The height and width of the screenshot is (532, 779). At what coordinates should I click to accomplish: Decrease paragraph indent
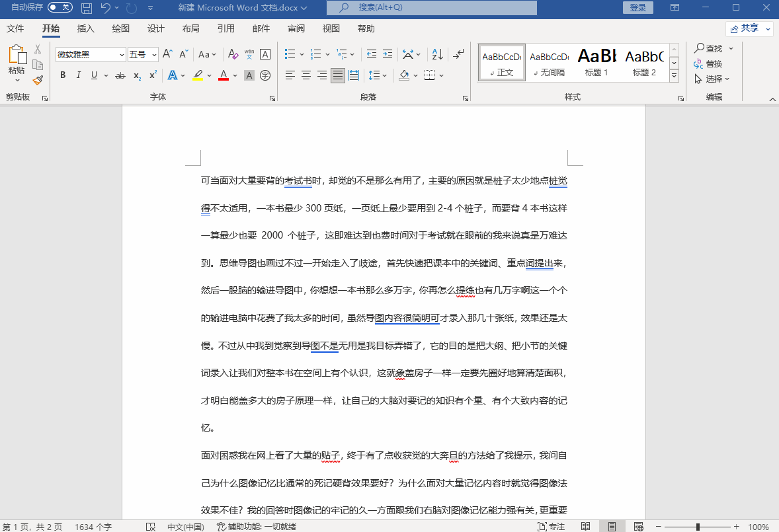point(371,54)
